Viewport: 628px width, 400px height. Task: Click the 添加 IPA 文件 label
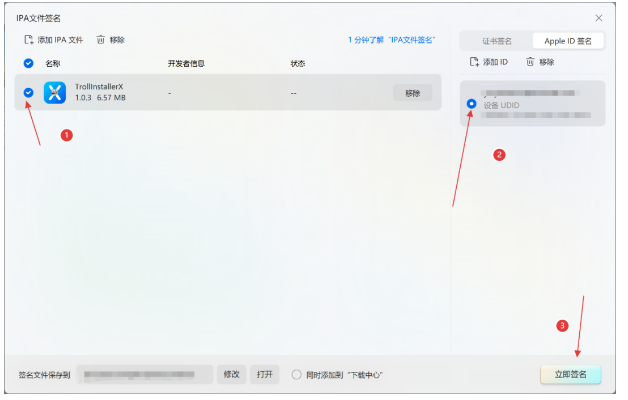pyautogui.click(x=60, y=40)
